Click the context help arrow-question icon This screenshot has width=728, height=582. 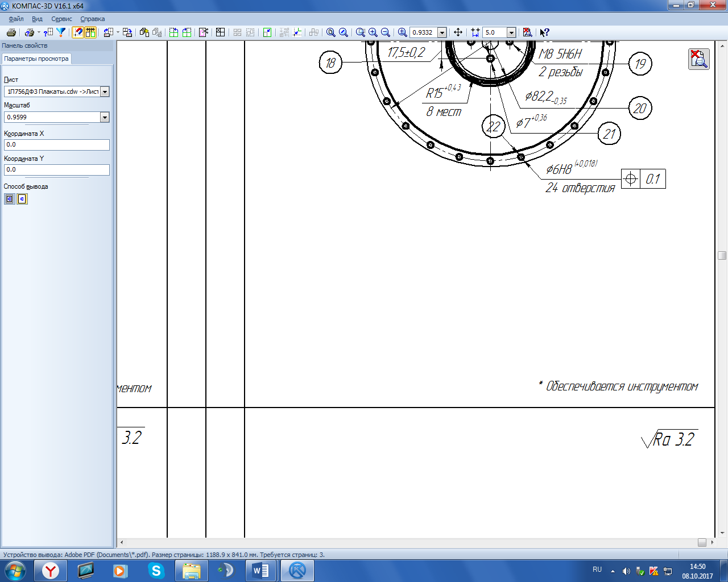[544, 32]
